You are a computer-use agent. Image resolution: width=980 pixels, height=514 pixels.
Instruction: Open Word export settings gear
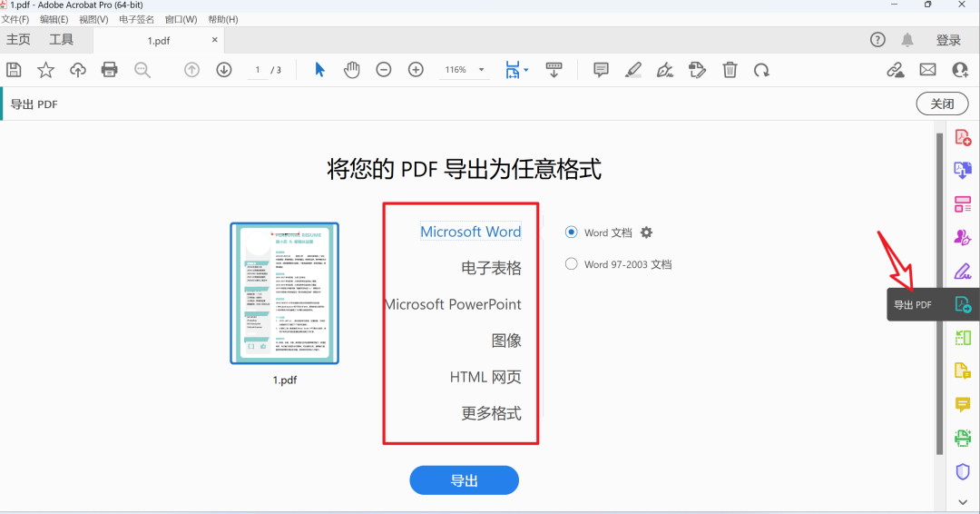(x=646, y=232)
